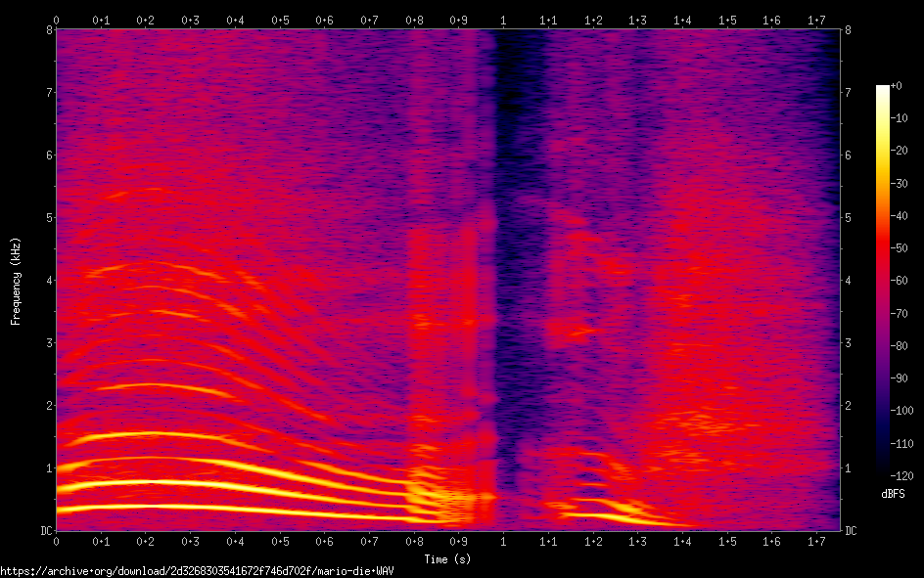The height and width of the screenshot is (578, 924).
Task: Click the 'Time (s)' axis label
Action: [447, 558]
